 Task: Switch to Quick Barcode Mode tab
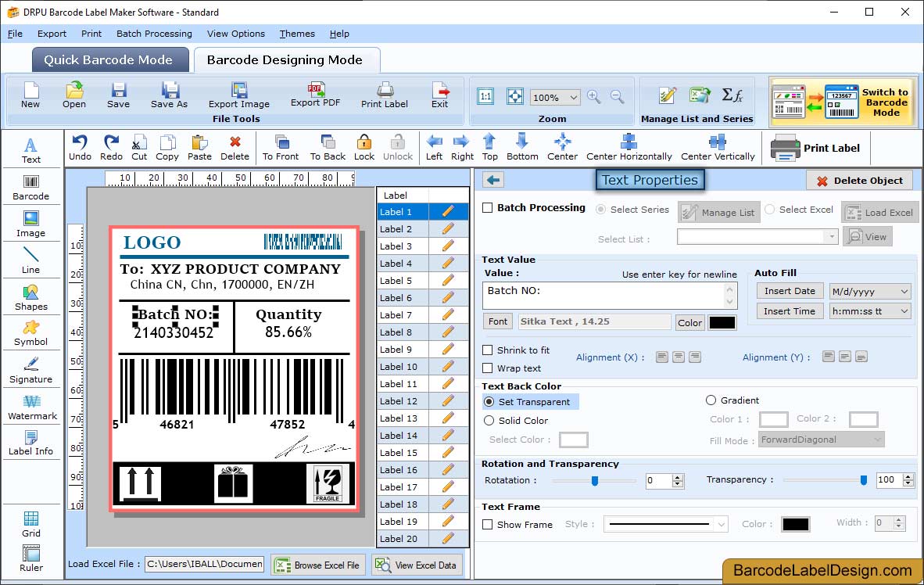[x=110, y=60]
